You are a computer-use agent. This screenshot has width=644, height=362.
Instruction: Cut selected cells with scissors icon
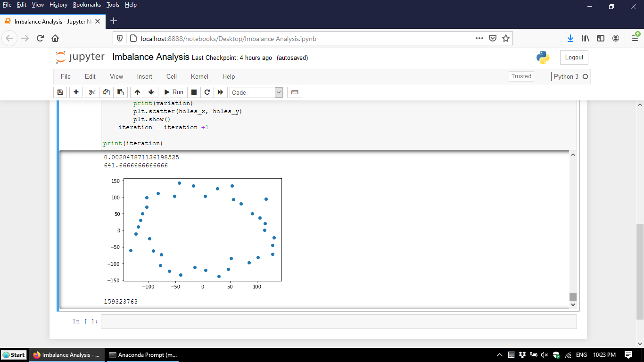[x=92, y=92]
